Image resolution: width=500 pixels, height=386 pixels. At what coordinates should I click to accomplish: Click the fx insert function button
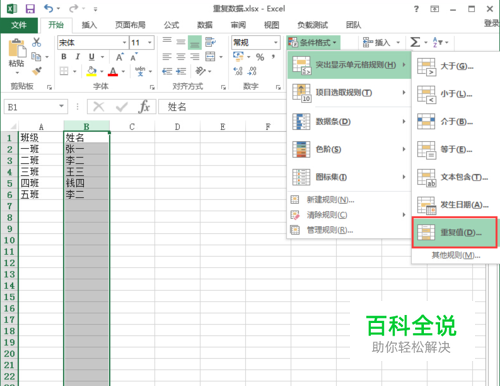pyautogui.click(x=144, y=107)
